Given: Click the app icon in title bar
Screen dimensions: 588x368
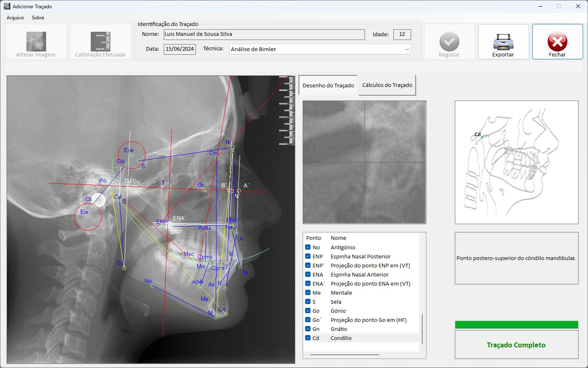Looking at the screenshot, I should click(x=7, y=7).
